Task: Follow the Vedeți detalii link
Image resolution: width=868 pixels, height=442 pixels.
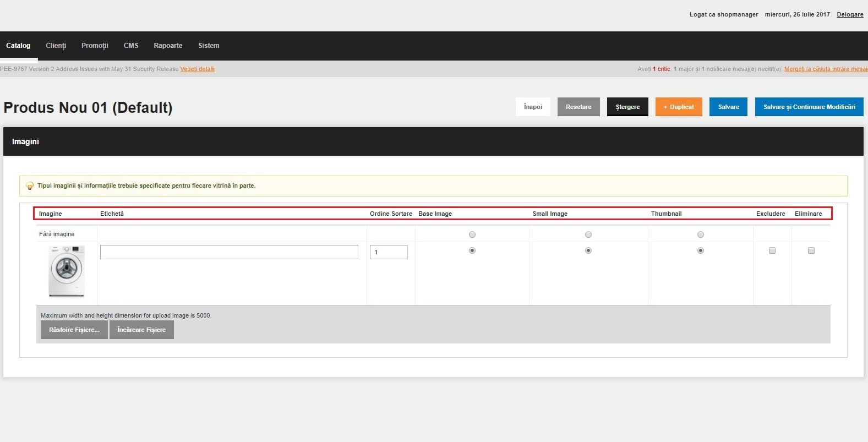Action: pos(198,69)
